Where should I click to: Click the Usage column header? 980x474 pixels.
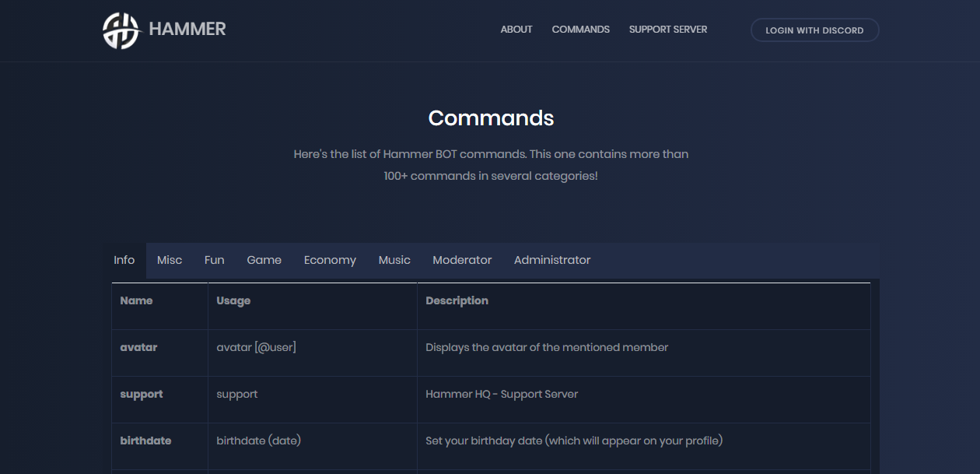point(233,300)
